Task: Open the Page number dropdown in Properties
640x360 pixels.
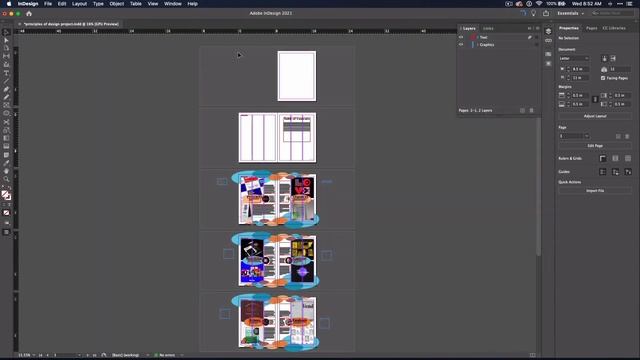Action: [587, 136]
